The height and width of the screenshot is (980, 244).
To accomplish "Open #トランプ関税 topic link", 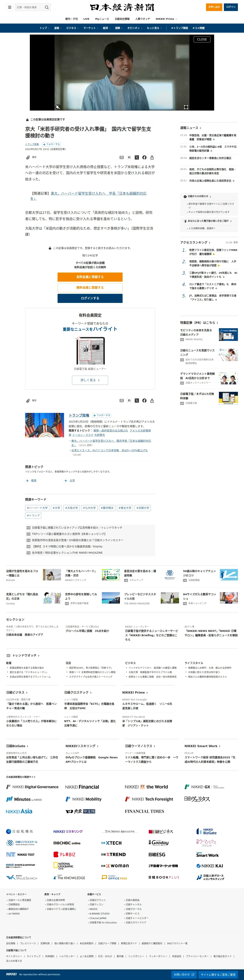I will [180, 28].
